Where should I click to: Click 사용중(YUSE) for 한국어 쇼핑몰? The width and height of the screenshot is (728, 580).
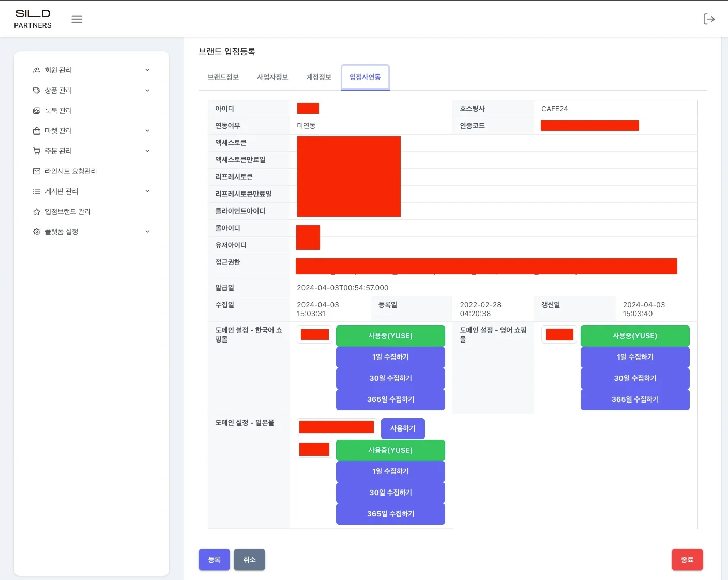(390, 336)
